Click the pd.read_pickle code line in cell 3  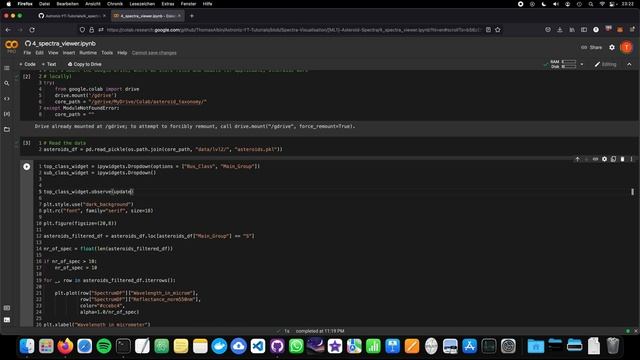click(163, 149)
